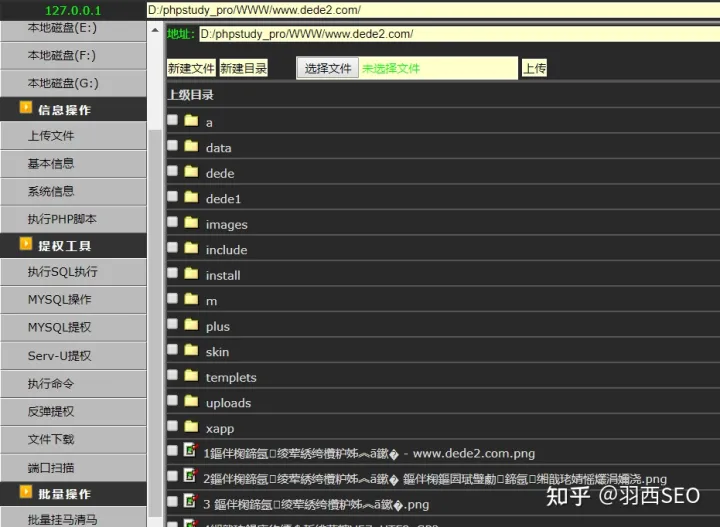
Task: Open 本地磁盘(E:) in sidebar
Action: coord(73,30)
